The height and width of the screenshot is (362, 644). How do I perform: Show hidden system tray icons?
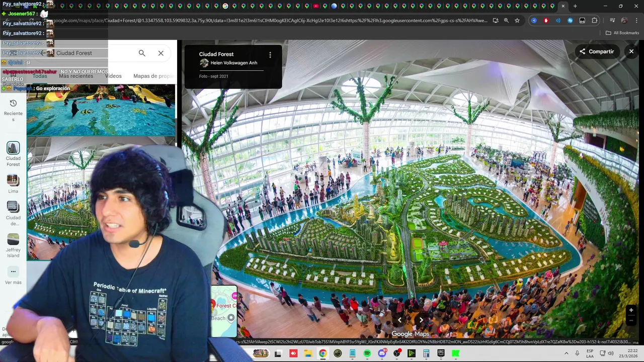(x=566, y=353)
